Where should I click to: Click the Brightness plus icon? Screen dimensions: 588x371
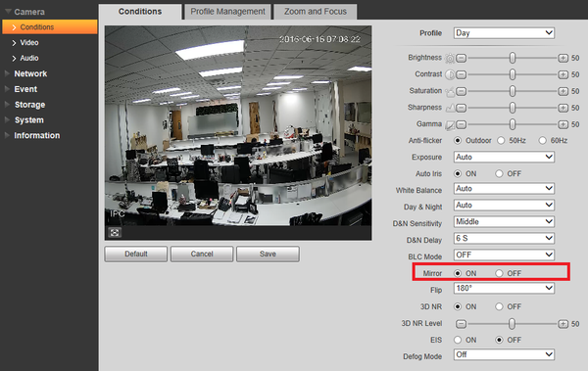pyautogui.click(x=563, y=58)
